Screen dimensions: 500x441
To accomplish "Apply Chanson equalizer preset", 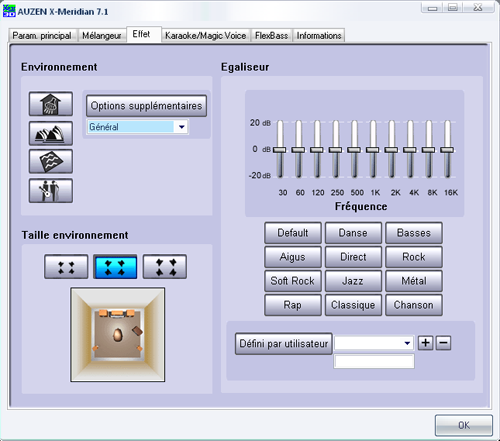I will 414,305.
